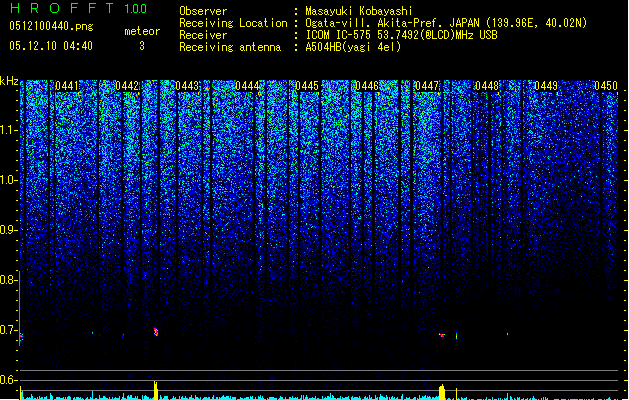Click the Receiving Location value line

(x=446, y=23)
